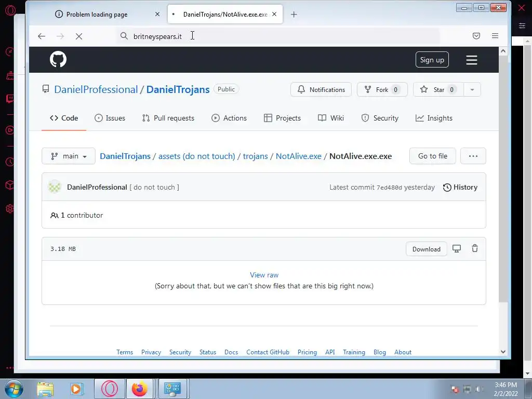Image resolution: width=532 pixels, height=399 pixels.
Task: Open DanielTrojans repository title link
Action: (178, 89)
